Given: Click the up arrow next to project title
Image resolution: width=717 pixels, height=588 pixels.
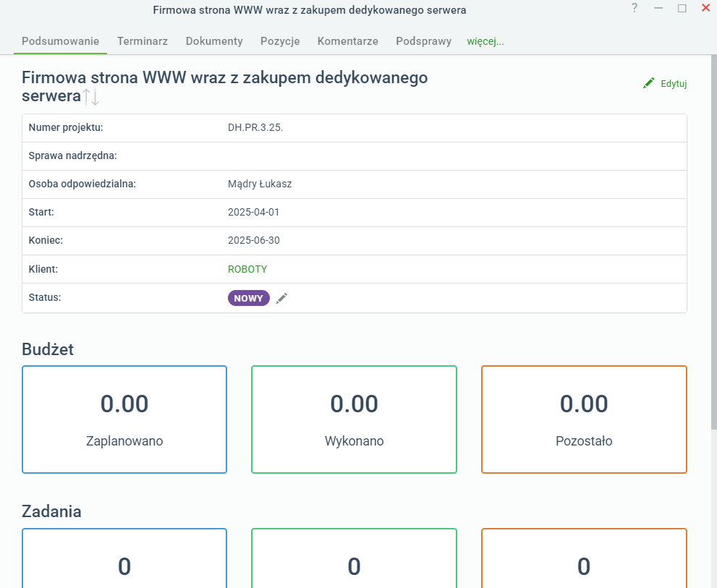Looking at the screenshot, I should coord(86,97).
